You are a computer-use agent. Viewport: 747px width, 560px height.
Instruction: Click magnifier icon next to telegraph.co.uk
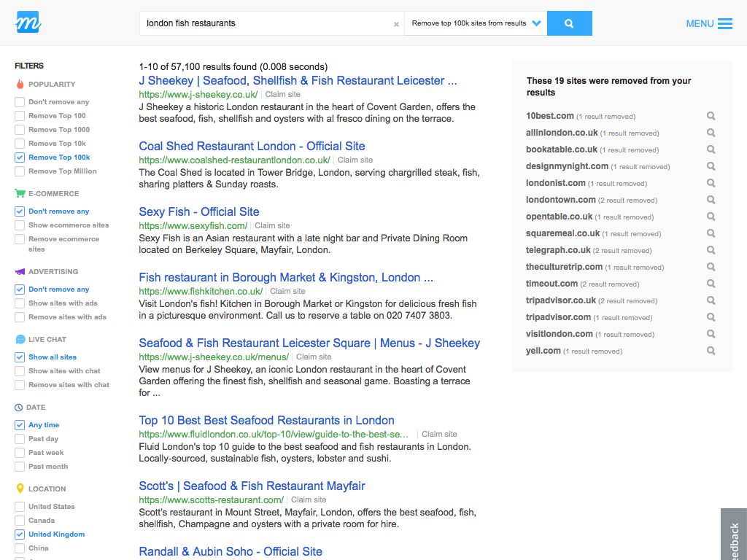711,250
